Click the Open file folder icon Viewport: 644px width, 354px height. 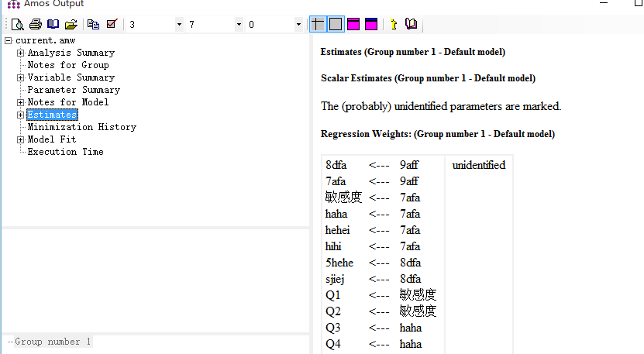[x=71, y=24]
